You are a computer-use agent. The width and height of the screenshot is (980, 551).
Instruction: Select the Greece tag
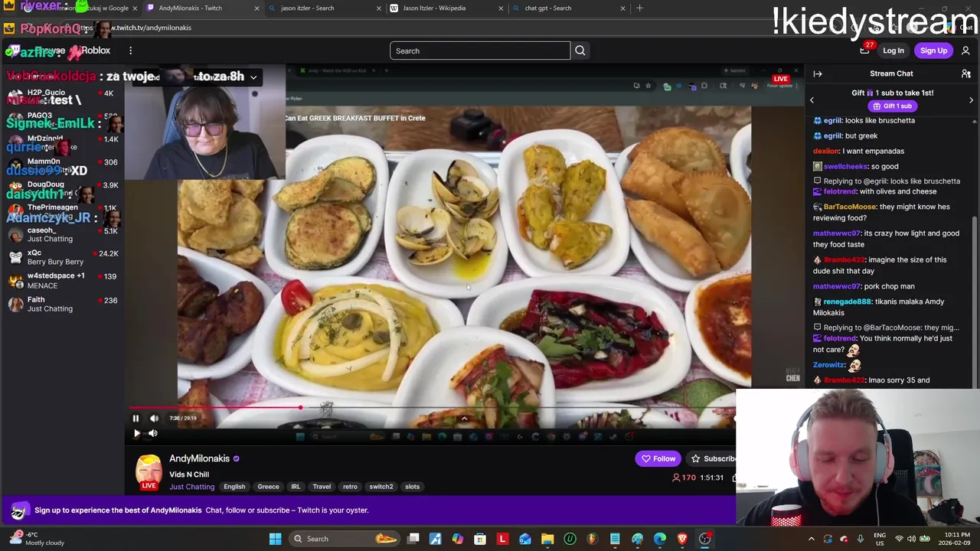pyautogui.click(x=268, y=487)
